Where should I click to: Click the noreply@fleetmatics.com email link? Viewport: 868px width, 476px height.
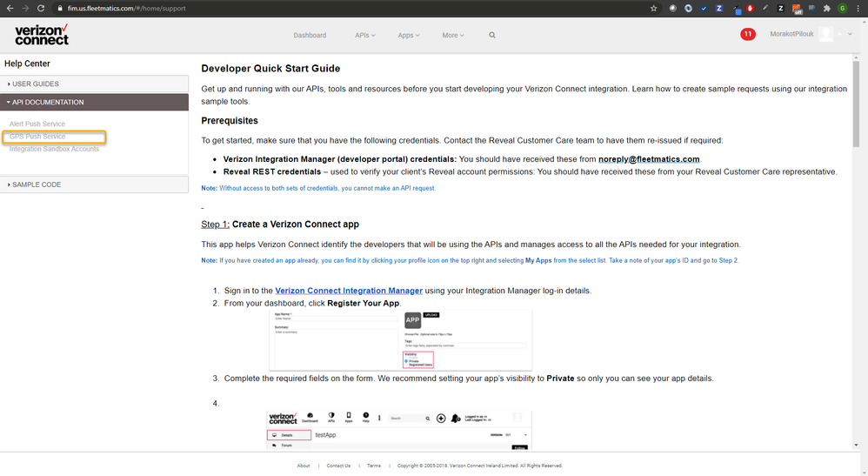649,159
